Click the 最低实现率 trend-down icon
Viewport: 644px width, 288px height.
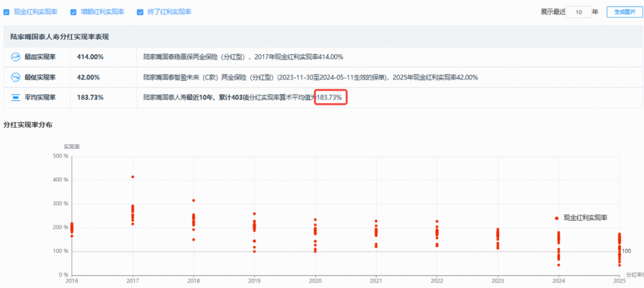pos(16,78)
